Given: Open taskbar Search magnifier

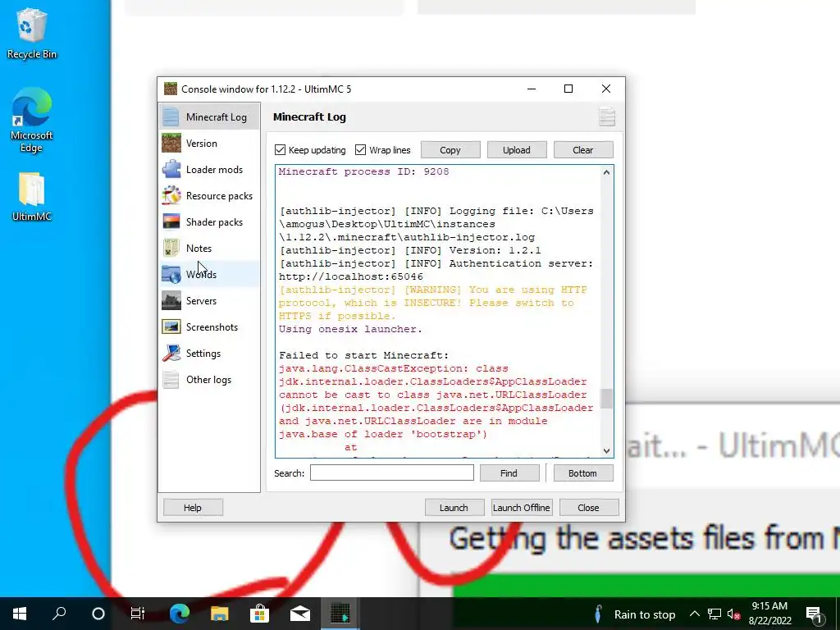Looking at the screenshot, I should [59, 614].
